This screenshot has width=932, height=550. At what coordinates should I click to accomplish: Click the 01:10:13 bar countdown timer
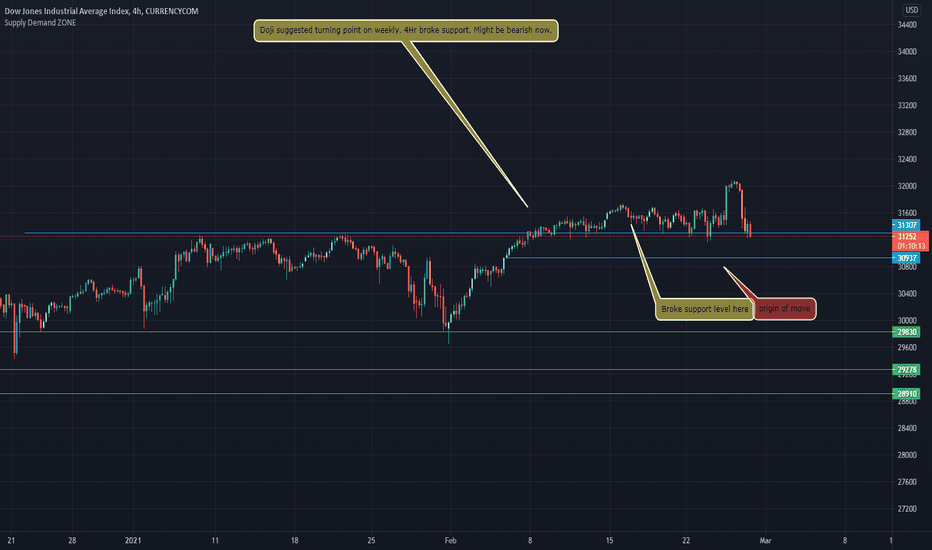(911, 246)
